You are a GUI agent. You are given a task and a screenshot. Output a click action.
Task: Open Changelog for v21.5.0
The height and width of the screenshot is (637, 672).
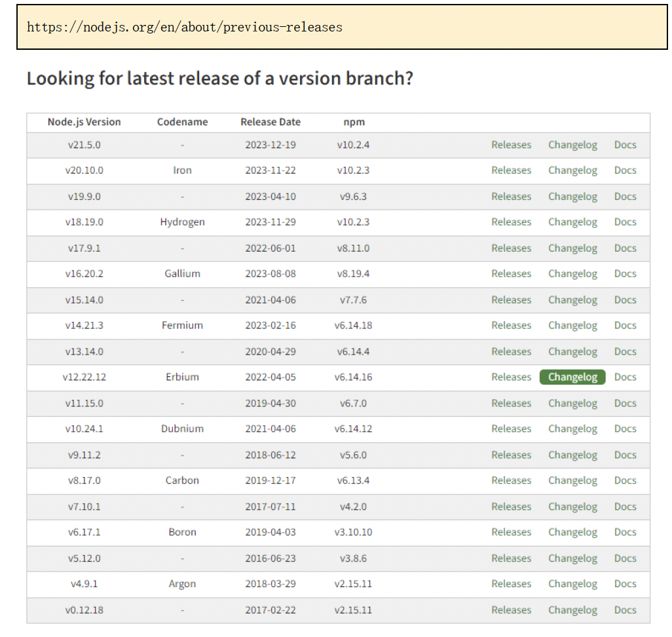pos(572,145)
